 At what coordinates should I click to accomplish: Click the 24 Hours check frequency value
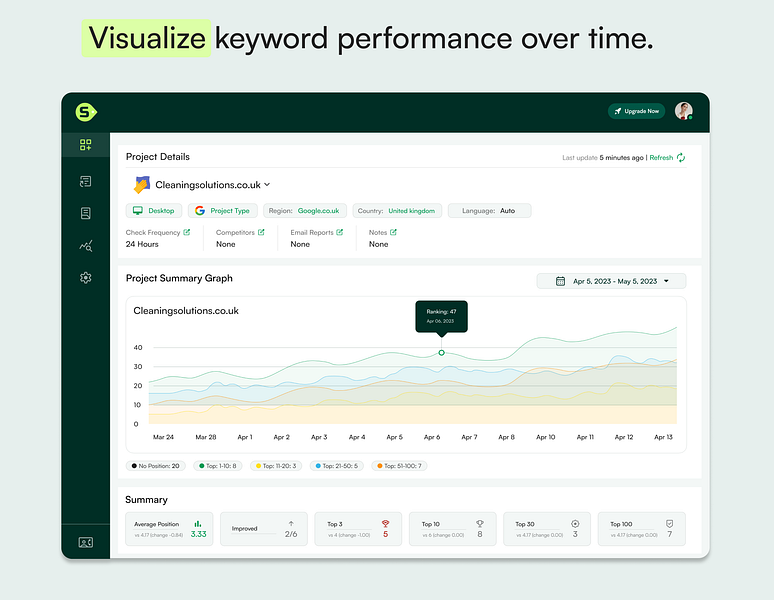click(x=142, y=244)
